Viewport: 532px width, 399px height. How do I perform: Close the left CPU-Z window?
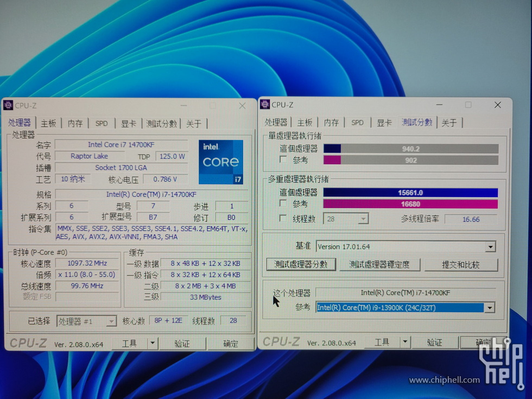click(x=242, y=106)
